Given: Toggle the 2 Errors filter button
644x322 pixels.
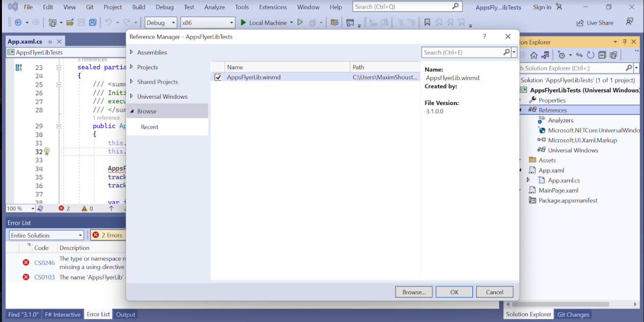Looking at the screenshot, I should pos(107,235).
